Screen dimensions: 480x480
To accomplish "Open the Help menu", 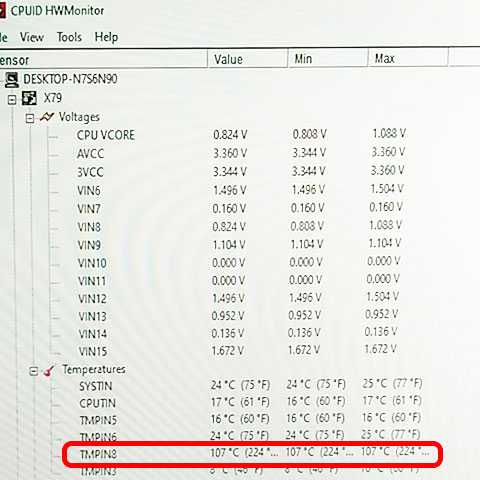I will [x=106, y=37].
